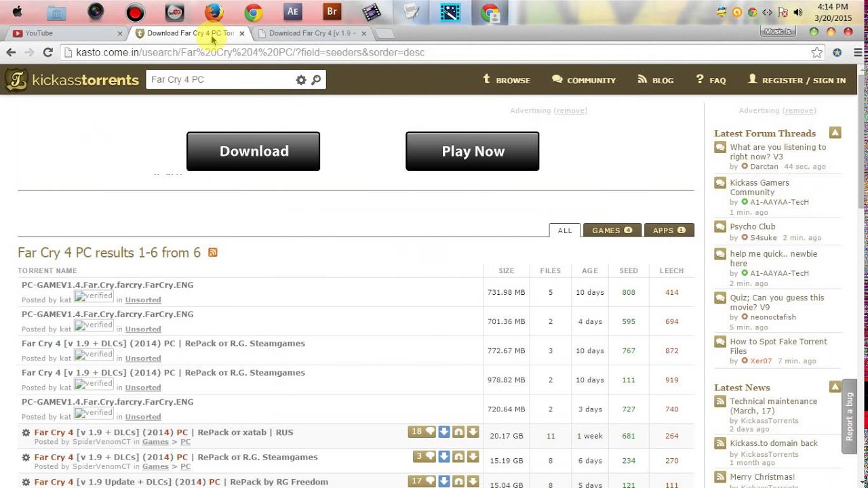Close the YouTube tab
This screenshot has height=488, width=868.
click(120, 33)
